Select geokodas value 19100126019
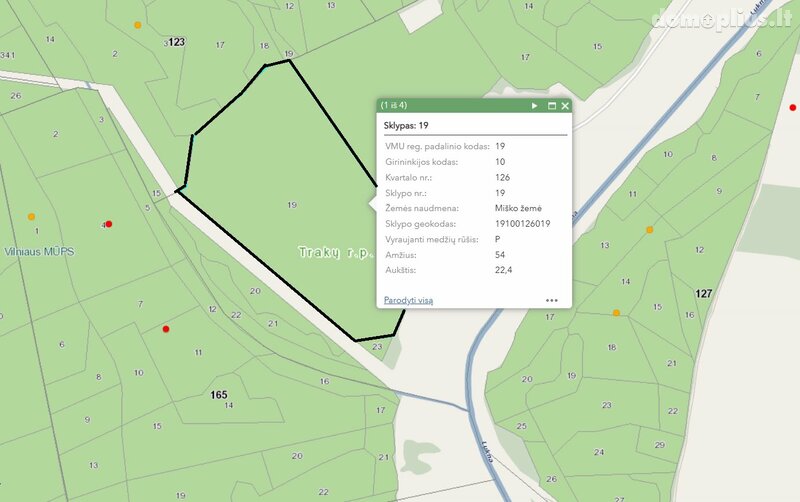Viewport: 800px width, 502px height. 522,223
